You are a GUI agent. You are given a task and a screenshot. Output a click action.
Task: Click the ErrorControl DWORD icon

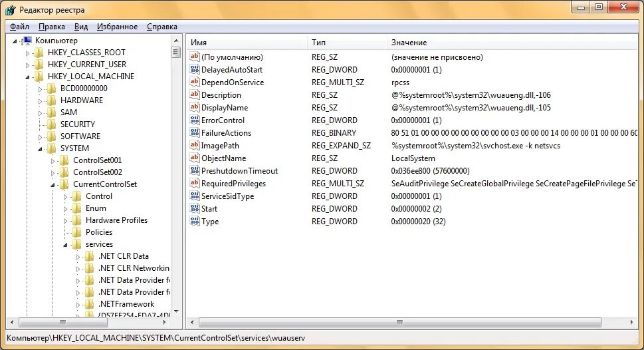coord(195,120)
